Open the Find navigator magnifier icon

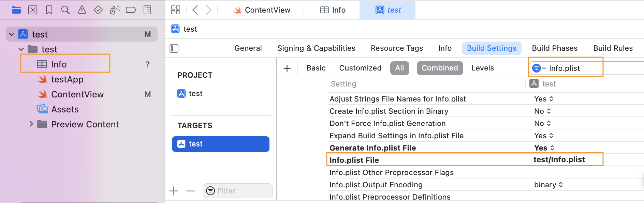pyautogui.click(x=65, y=10)
